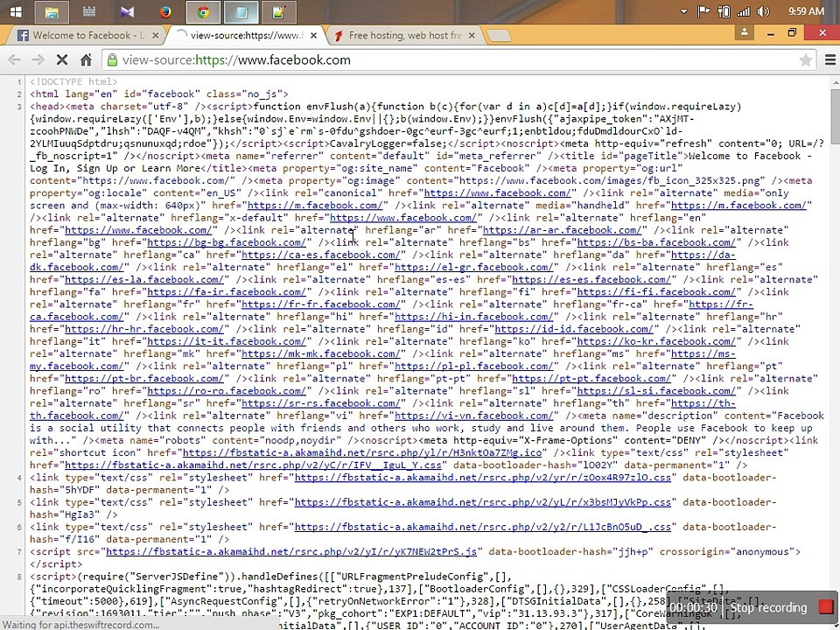This screenshot has width=840, height=630.
Task: Open the yK7NEW2tPrS.js script link
Action: point(291,550)
